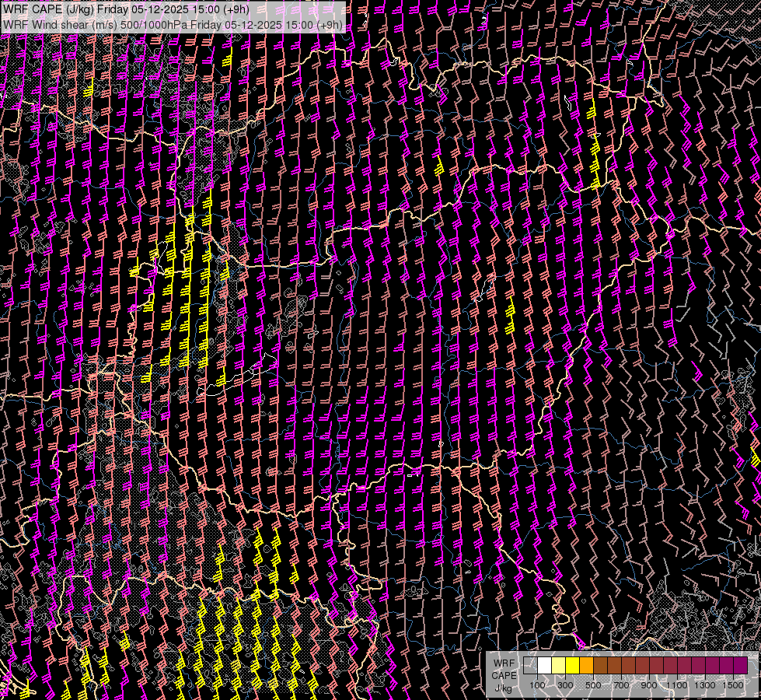Click the white CAPE legend swatch
Screen dimensions: 761x700
(545, 666)
